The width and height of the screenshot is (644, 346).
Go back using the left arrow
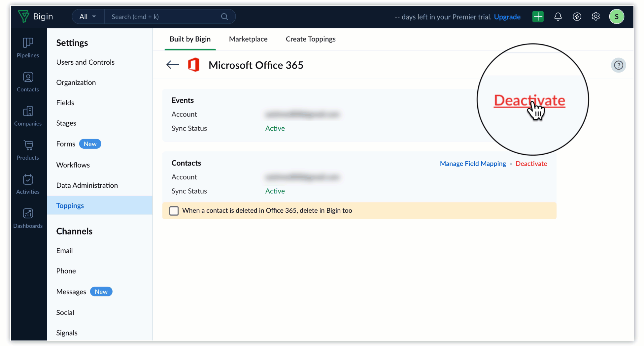(173, 65)
